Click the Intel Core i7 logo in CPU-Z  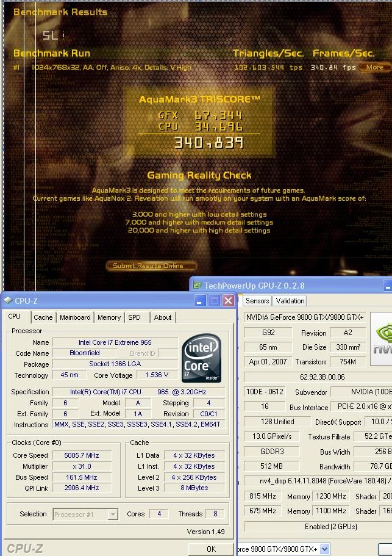202,358
